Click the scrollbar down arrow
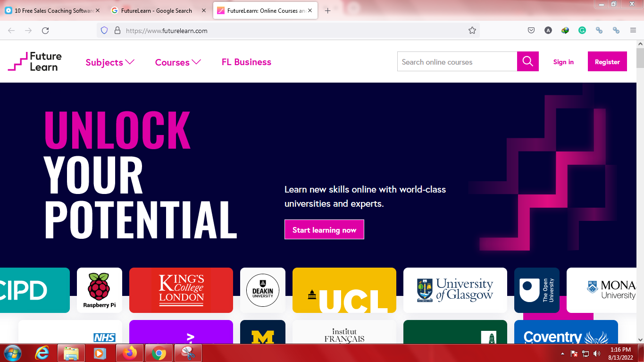 click(640, 339)
